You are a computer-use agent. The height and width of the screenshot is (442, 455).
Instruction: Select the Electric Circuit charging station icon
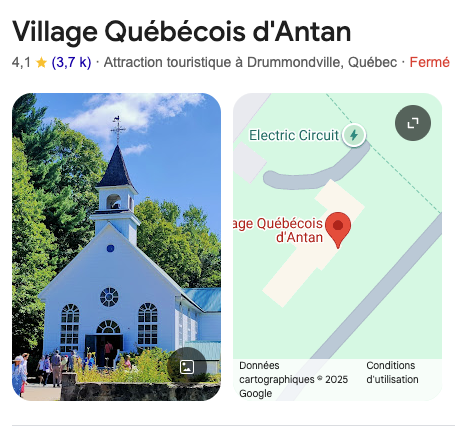(354, 135)
